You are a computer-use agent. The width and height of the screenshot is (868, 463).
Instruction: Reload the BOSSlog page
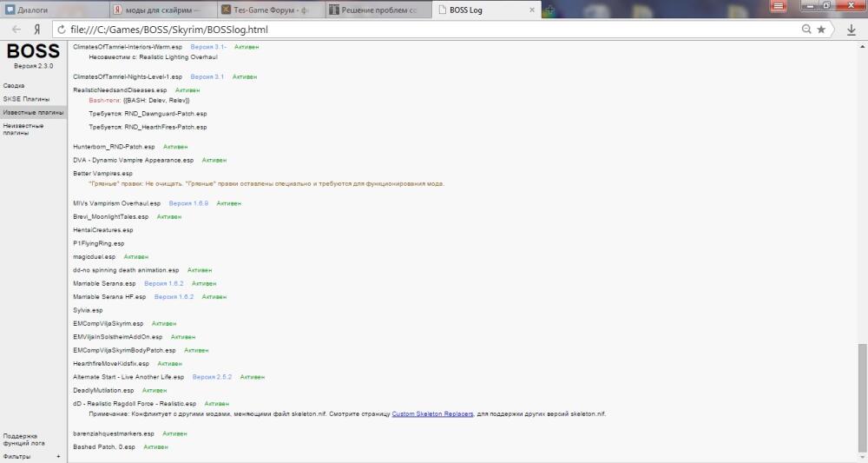click(62, 30)
